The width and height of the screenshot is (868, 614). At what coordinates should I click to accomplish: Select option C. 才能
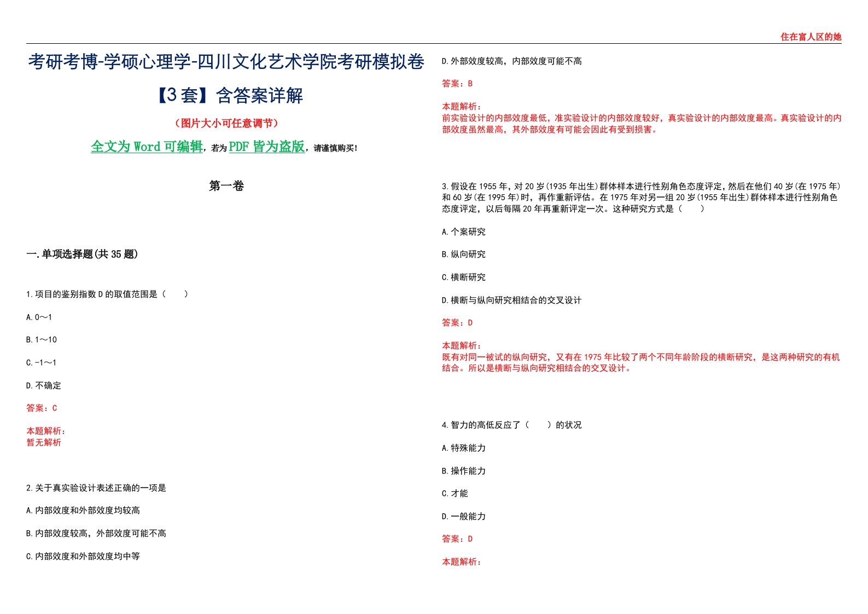click(455, 494)
